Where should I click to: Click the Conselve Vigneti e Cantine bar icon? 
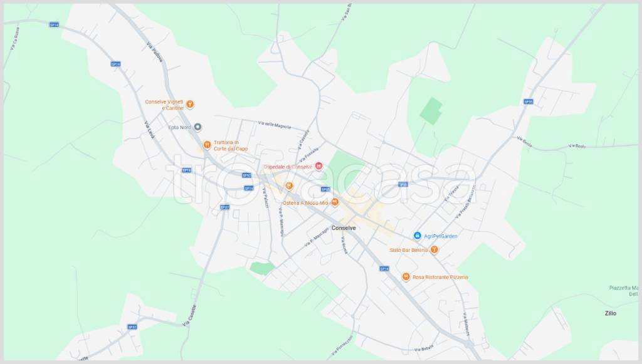point(190,105)
